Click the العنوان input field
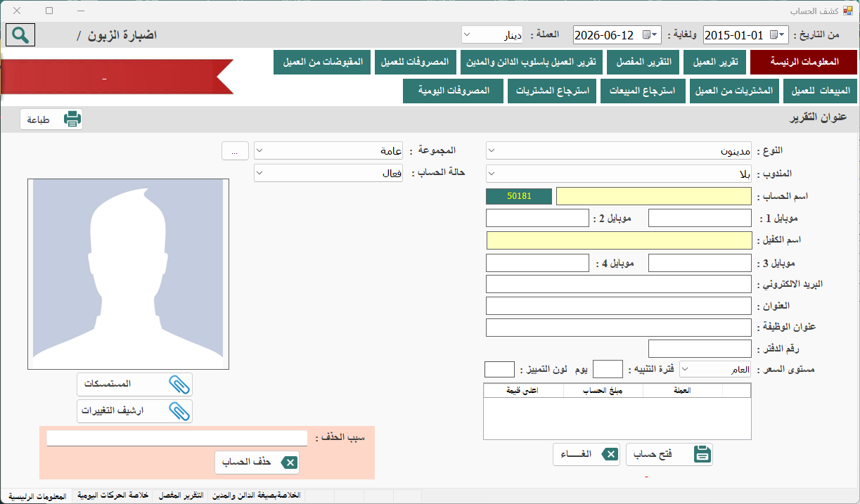 point(619,306)
